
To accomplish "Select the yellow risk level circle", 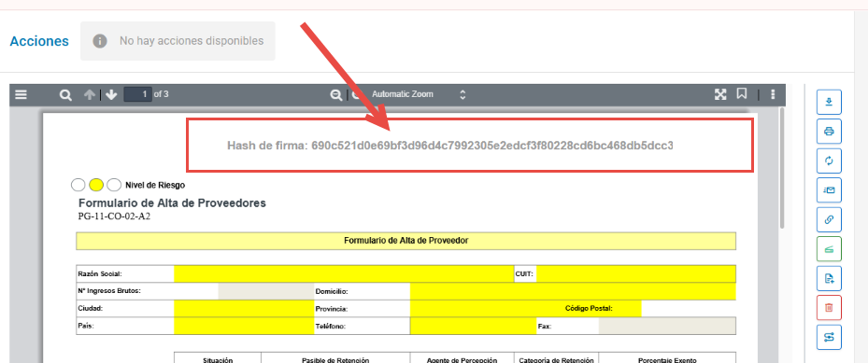I will pyautogui.click(x=96, y=185).
